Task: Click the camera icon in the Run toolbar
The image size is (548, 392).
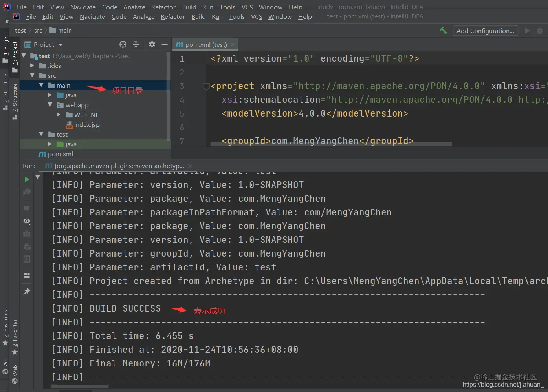Action: tap(27, 234)
